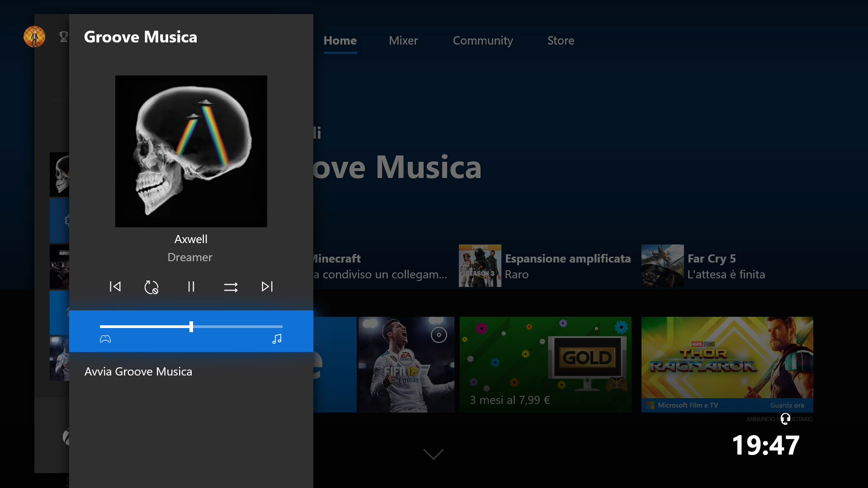Toggle shuffle mode for current playlist
This screenshot has width=868, height=488.
(230, 286)
